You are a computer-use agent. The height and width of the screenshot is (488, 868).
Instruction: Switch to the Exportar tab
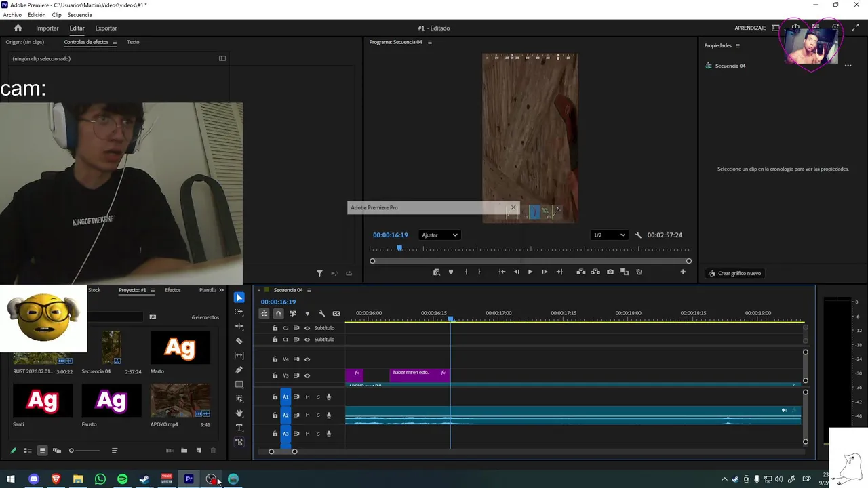point(106,28)
